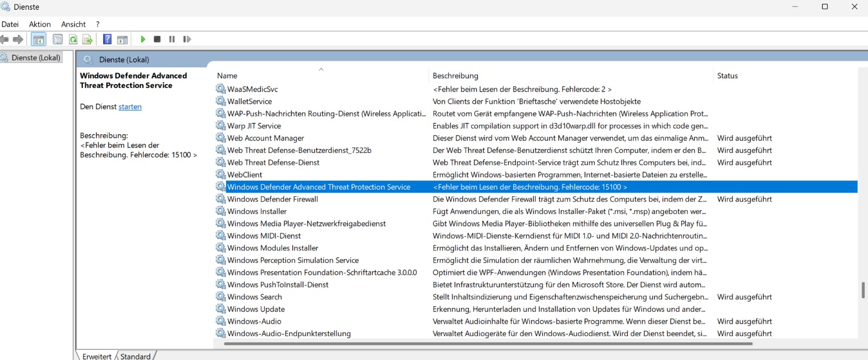Click 'Wird ausgeführt' status of Windows Search
The height and width of the screenshot is (360, 868).
point(744,297)
